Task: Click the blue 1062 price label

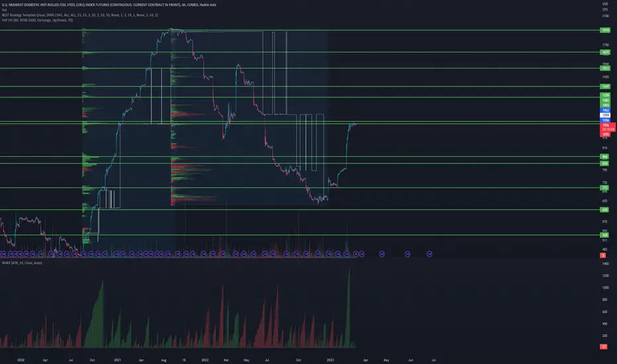Action: tap(605, 110)
